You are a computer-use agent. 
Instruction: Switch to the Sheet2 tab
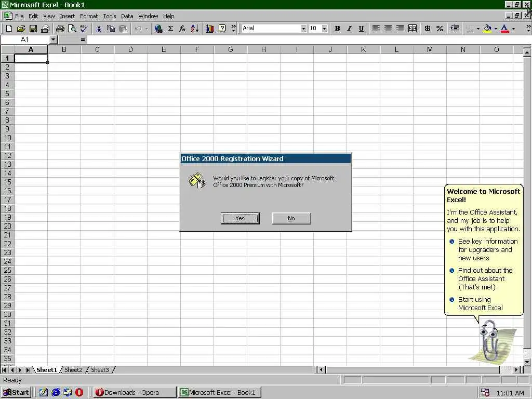73,370
